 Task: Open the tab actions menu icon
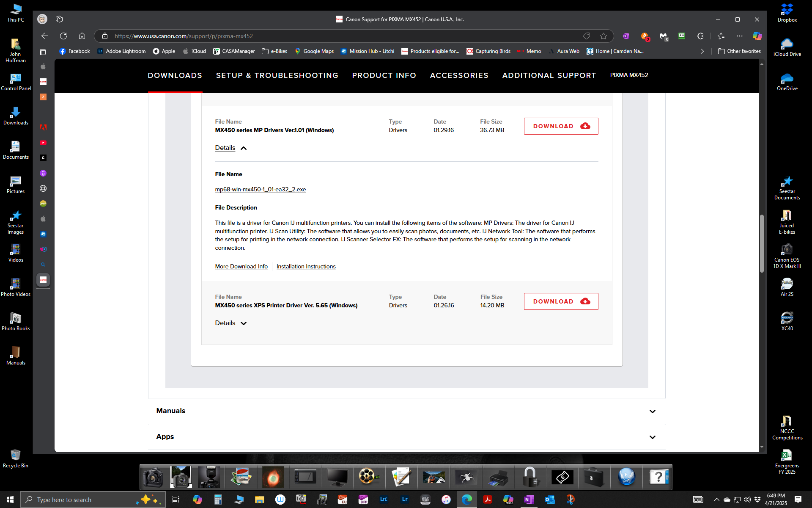pos(43,52)
